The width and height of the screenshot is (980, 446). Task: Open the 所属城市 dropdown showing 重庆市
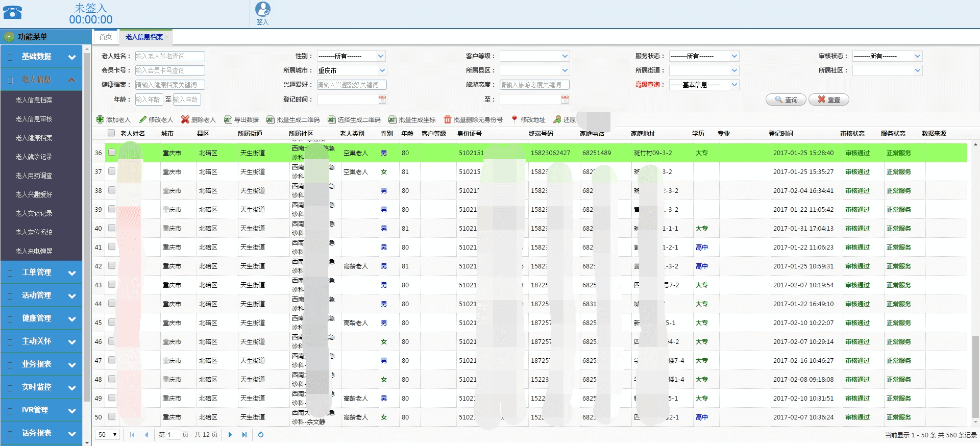tap(351, 70)
